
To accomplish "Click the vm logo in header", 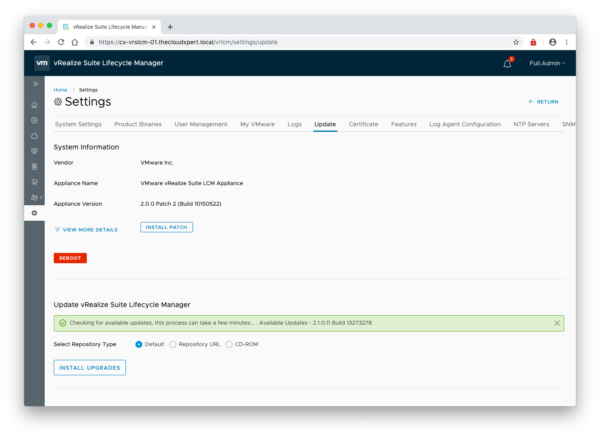I will click(41, 63).
